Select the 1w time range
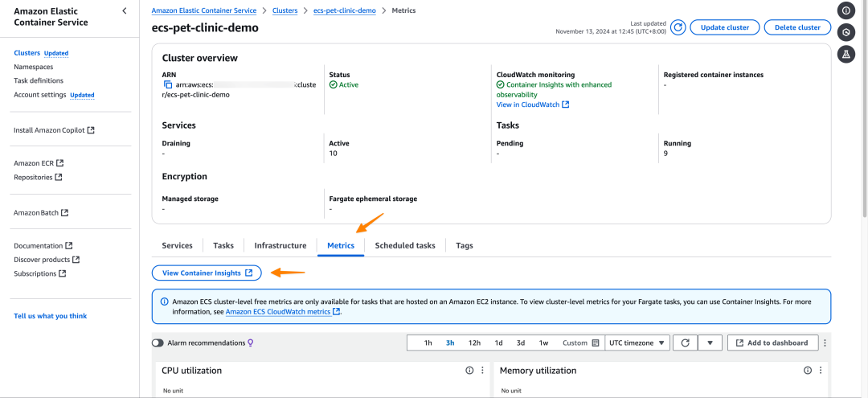868x398 pixels. (543, 343)
